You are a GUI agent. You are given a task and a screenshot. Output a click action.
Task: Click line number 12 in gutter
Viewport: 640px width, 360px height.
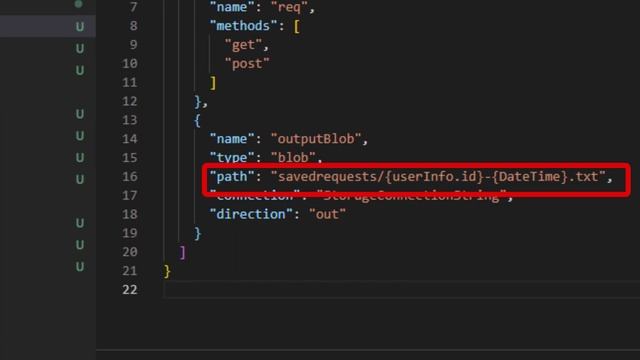(x=130, y=101)
